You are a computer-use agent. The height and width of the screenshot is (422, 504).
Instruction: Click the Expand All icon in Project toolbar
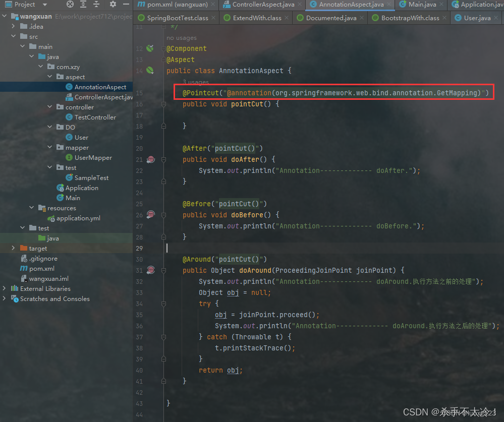pos(83,4)
